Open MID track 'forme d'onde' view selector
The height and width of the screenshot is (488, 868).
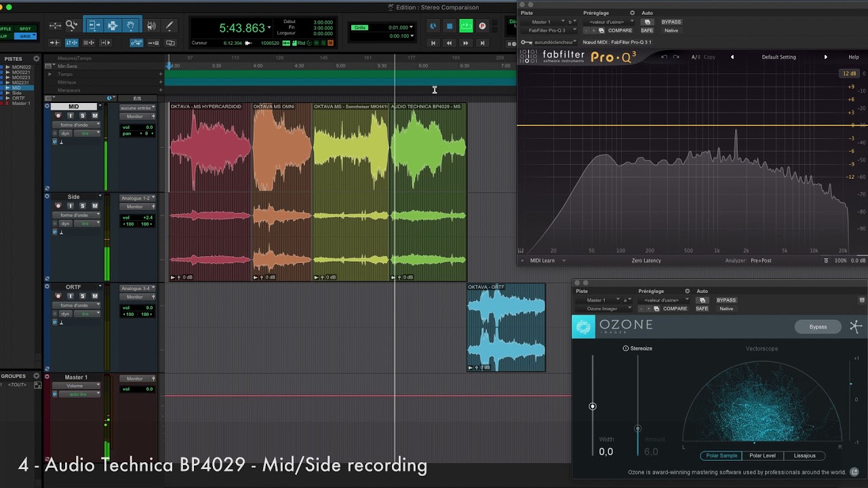click(77, 125)
